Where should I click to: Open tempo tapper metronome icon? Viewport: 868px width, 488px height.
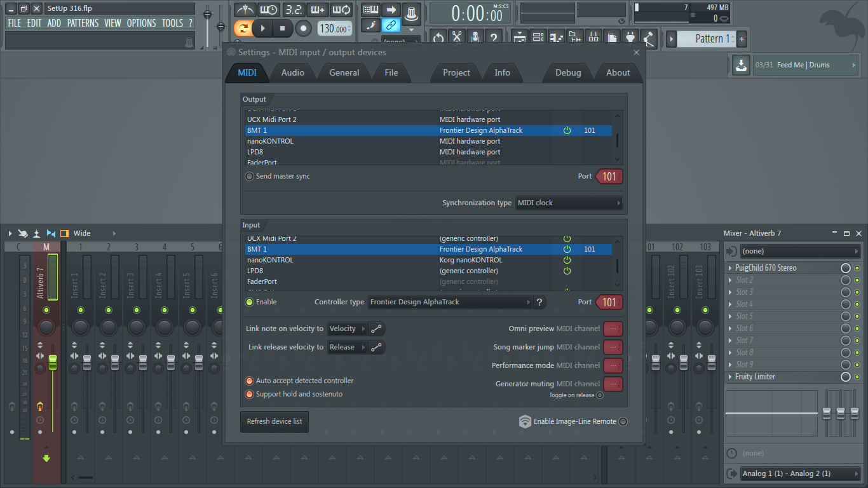pos(648,38)
